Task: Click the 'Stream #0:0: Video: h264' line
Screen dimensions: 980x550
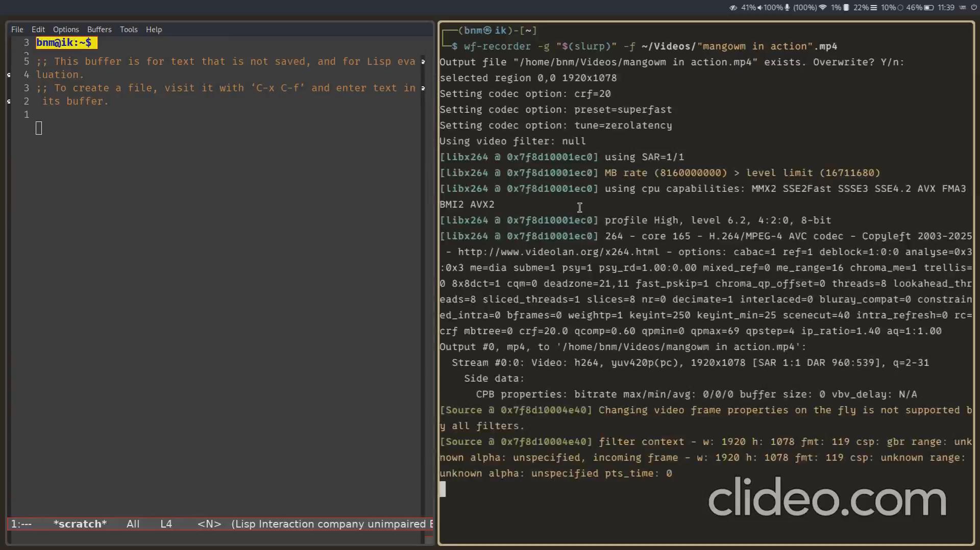Action: 690,362
